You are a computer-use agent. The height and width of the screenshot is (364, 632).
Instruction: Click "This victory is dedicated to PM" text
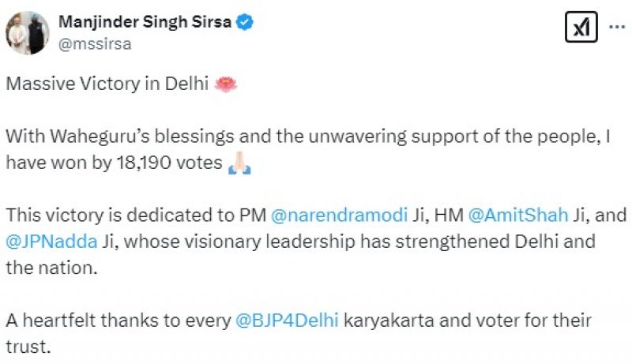coord(136,215)
